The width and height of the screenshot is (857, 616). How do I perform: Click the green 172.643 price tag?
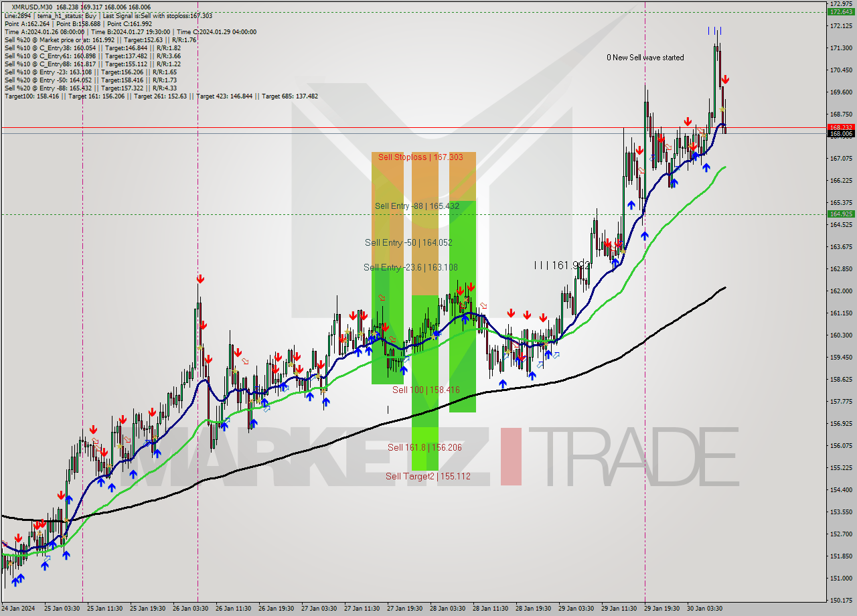[x=841, y=11]
